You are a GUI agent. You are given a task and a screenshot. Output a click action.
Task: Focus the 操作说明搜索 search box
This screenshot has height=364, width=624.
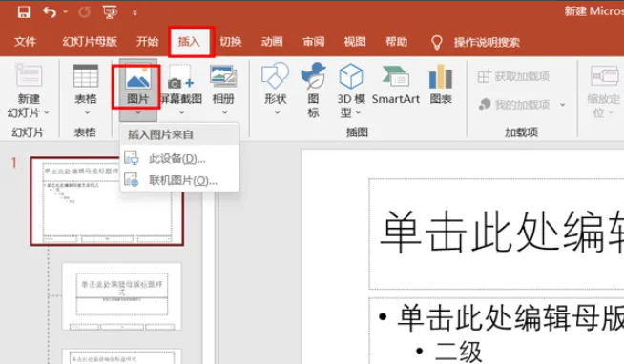coord(487,42)
